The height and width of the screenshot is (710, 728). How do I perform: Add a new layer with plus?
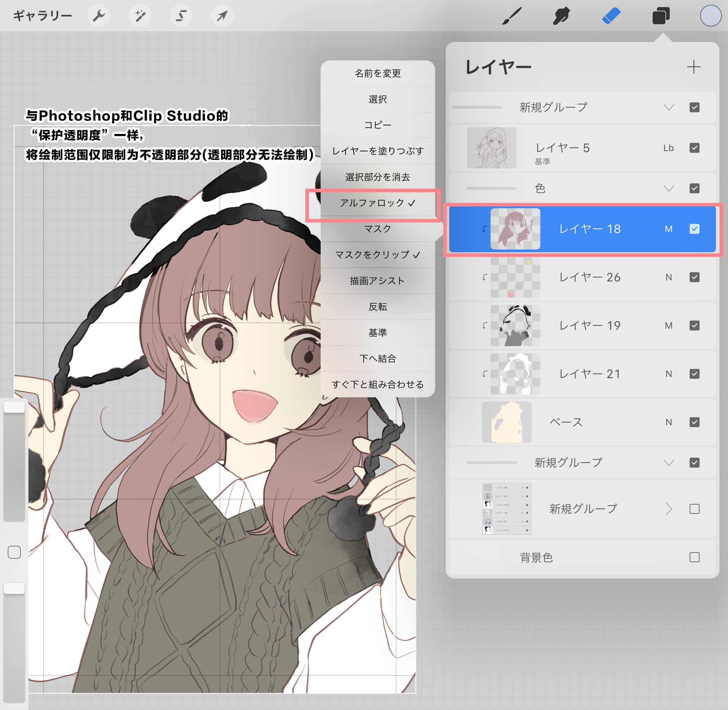pos(693,67)
